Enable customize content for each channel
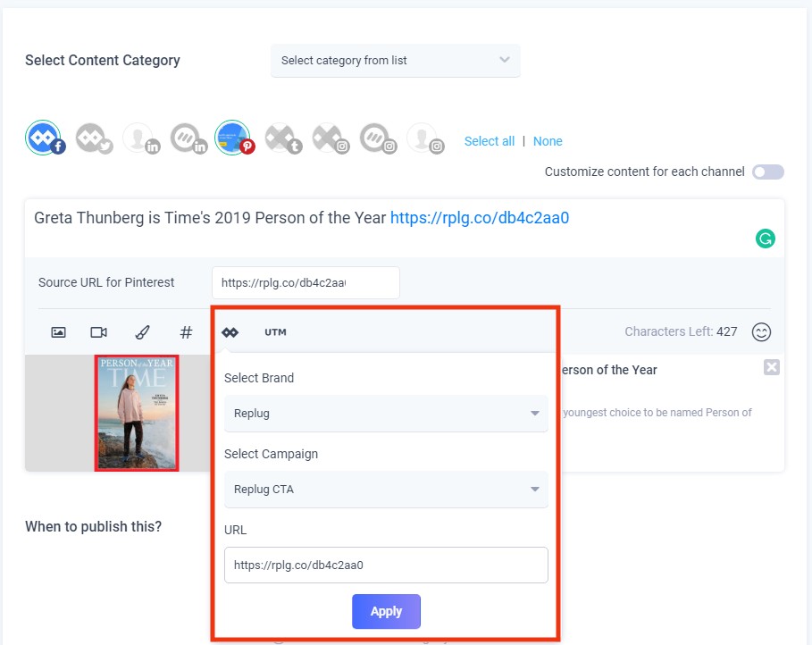 pos(767,172)
